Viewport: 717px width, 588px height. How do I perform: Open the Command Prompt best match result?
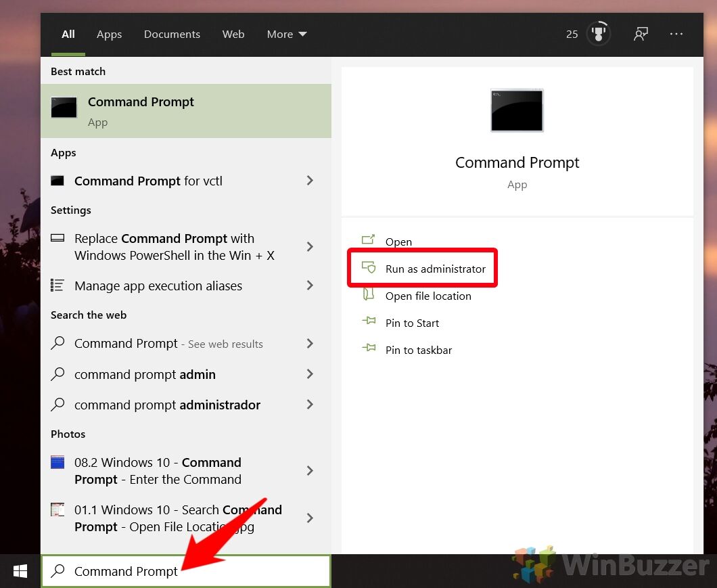pos(185,111)
